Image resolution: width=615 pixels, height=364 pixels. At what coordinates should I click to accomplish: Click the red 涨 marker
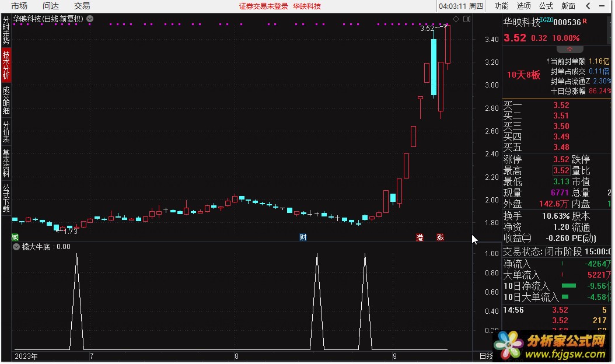pyautogui.click(x=440, y=237)
